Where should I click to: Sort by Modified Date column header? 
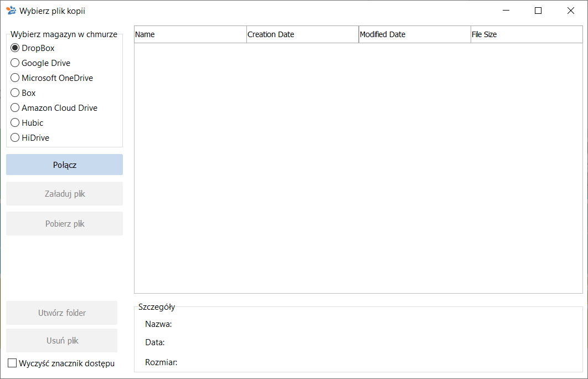[x=415, y=34]
